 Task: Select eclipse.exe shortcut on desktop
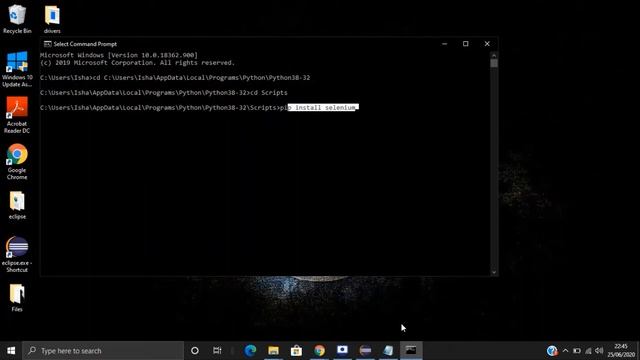(17, 254)
